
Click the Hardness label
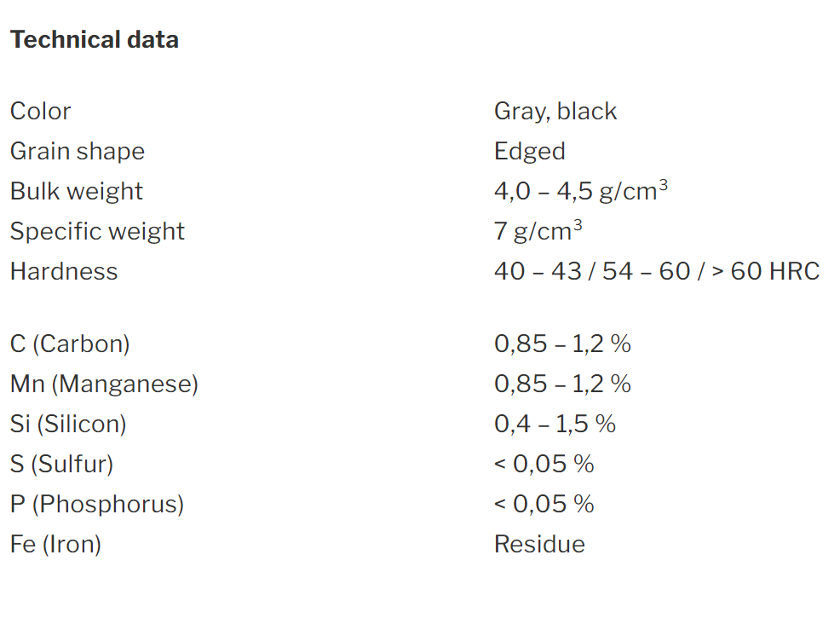click(64, 271)
